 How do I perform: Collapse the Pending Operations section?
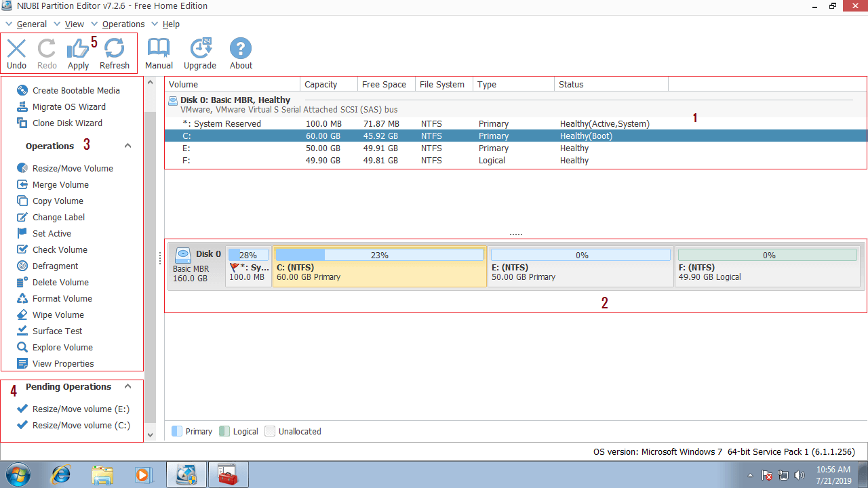127,386
